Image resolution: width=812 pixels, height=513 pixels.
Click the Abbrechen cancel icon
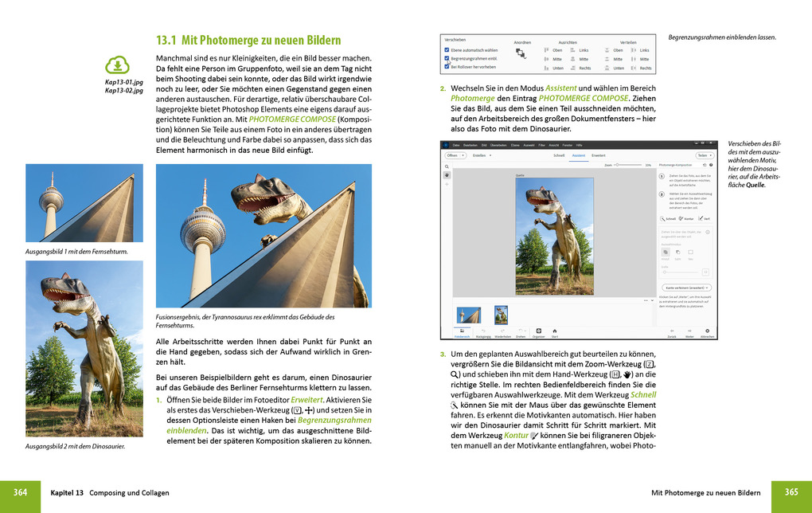708,331
